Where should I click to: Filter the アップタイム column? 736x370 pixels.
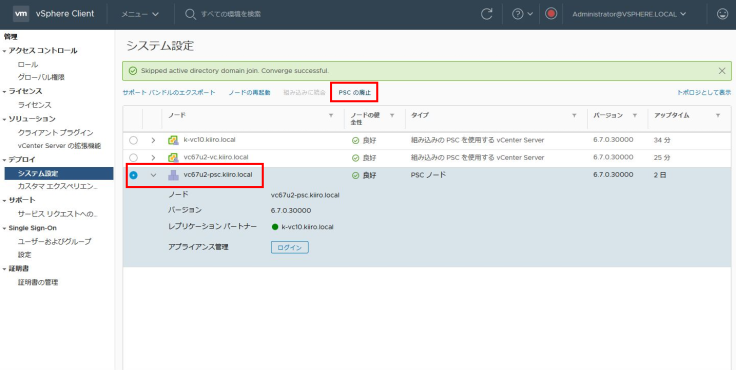[x=718, y=116]
